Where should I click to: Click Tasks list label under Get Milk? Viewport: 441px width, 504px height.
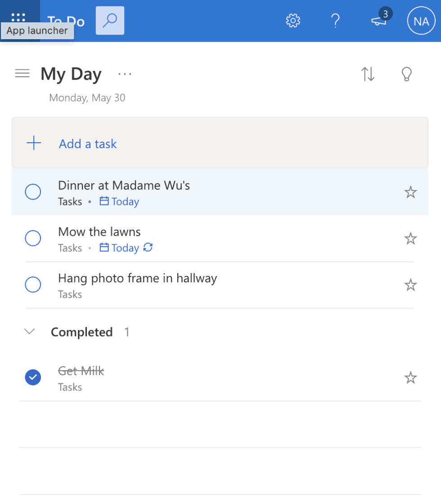click(x=70, y=387)
